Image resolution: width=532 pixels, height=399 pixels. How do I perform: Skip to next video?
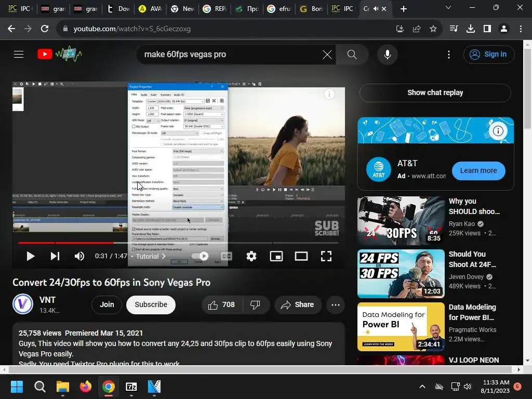coord(55,256)
